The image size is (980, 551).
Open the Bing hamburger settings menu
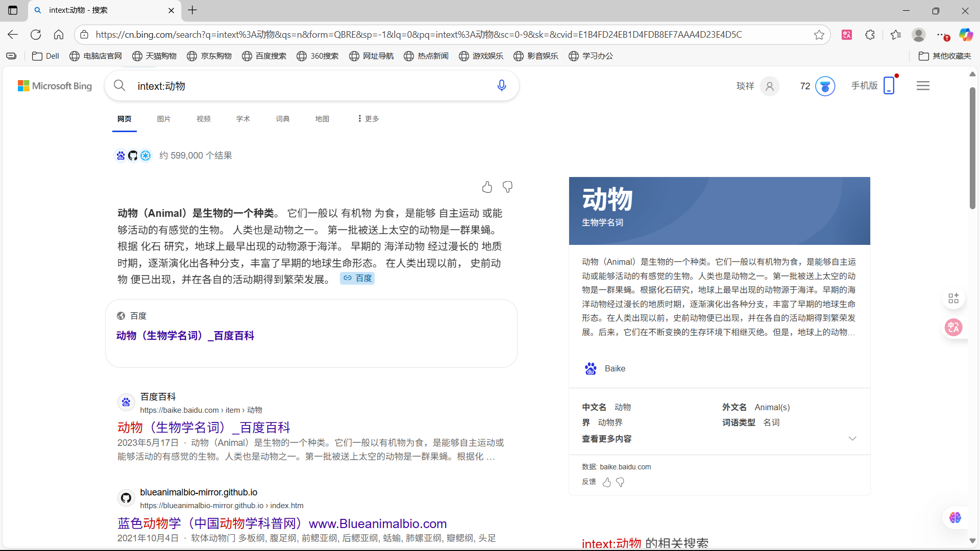(x=922, y=85)
